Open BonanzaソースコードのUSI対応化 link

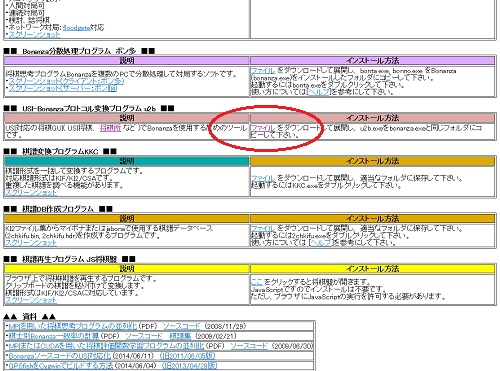[60, 356]
